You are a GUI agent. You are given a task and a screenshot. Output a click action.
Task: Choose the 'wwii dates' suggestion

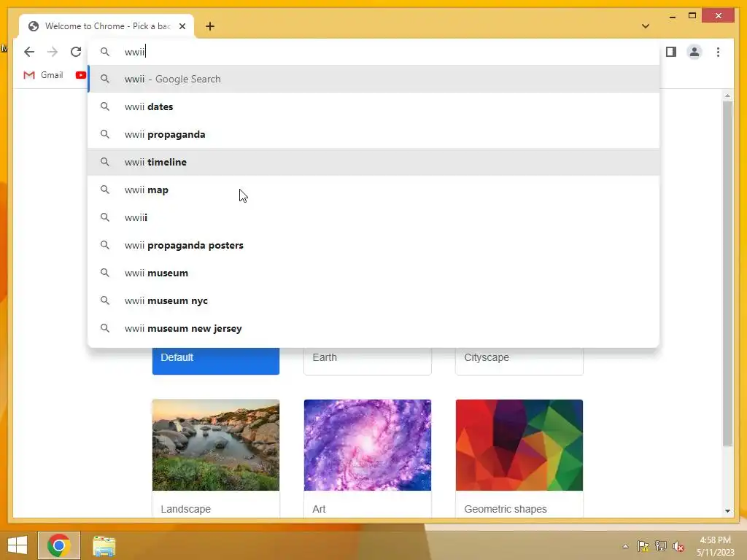373,106
